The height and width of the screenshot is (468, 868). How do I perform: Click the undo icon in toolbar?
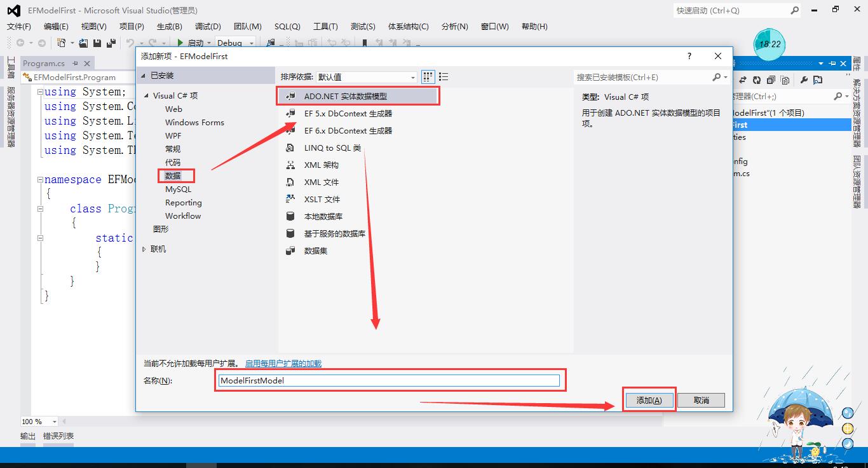click(130, 43)
